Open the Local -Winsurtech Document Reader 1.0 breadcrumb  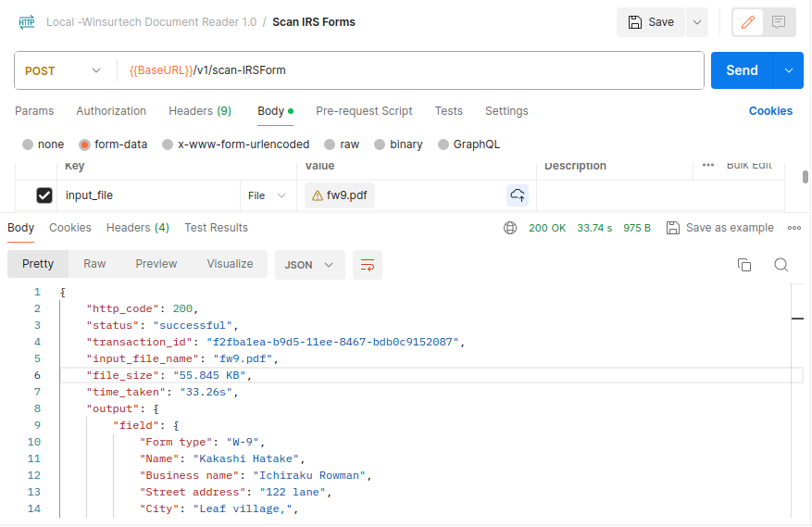point(151,22)
